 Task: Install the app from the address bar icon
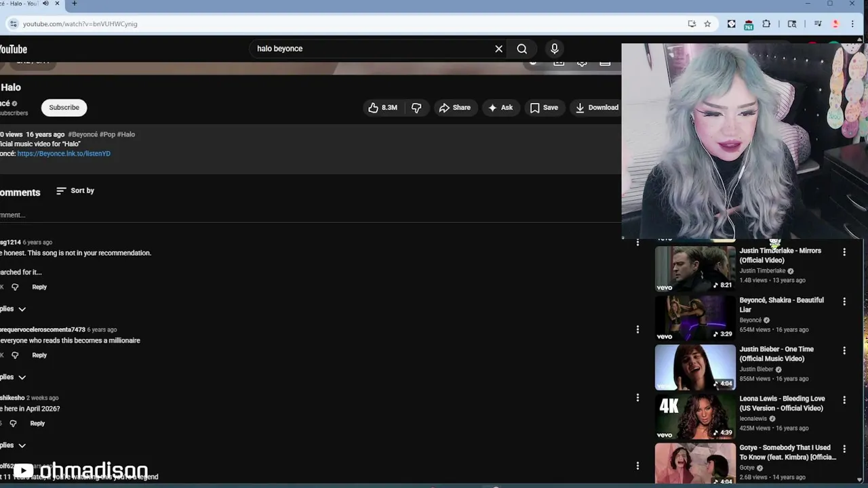692,24
